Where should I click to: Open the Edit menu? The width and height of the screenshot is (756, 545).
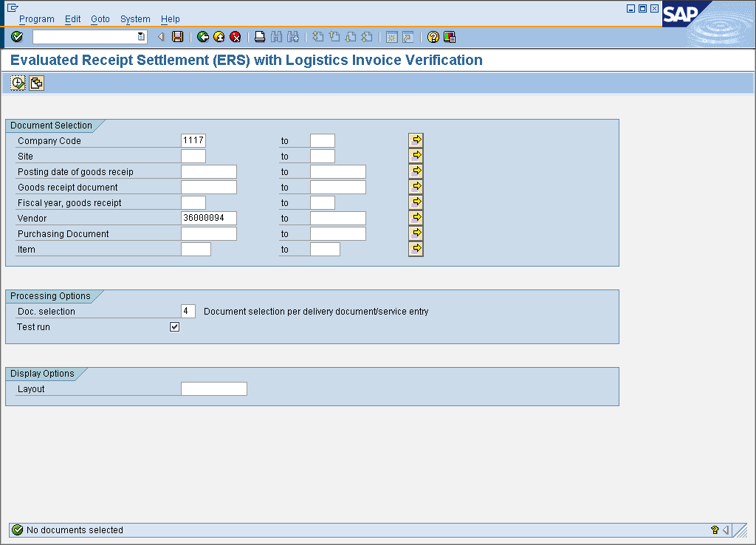(x=73, y=18)
